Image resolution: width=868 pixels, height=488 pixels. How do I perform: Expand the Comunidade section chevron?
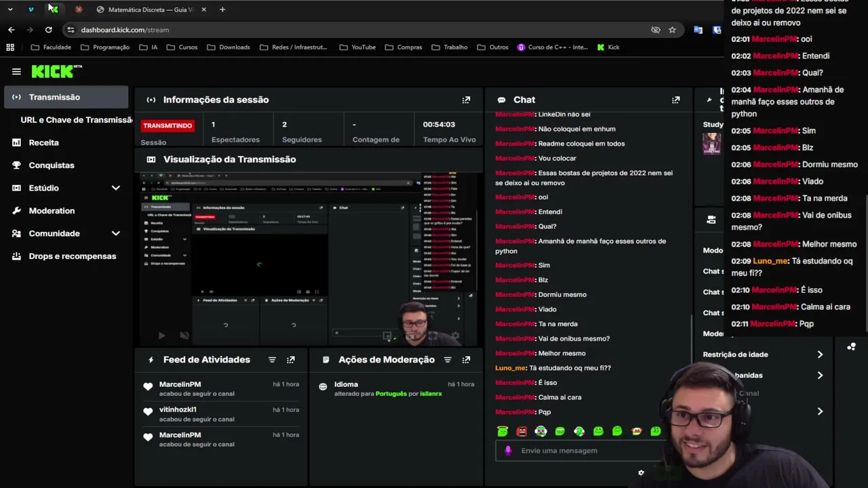click(115, 233)
